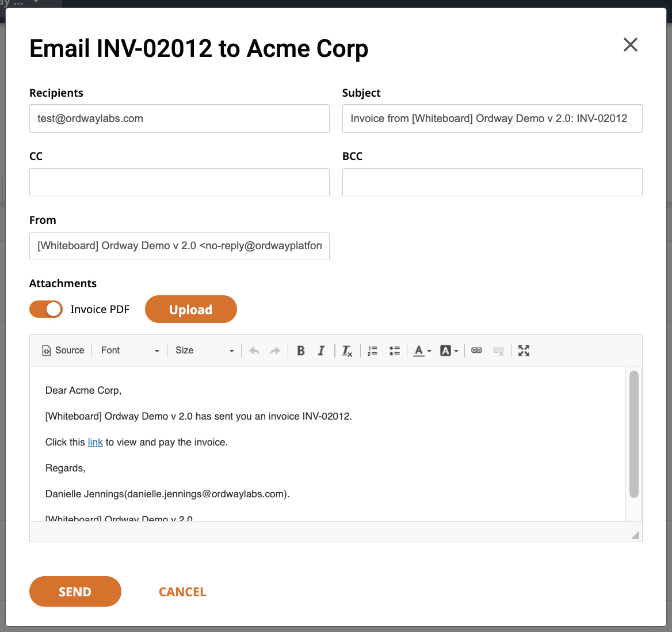Screen dimensions: 672x632
Task: Edit the From address field
Action: tap(179, 246)
